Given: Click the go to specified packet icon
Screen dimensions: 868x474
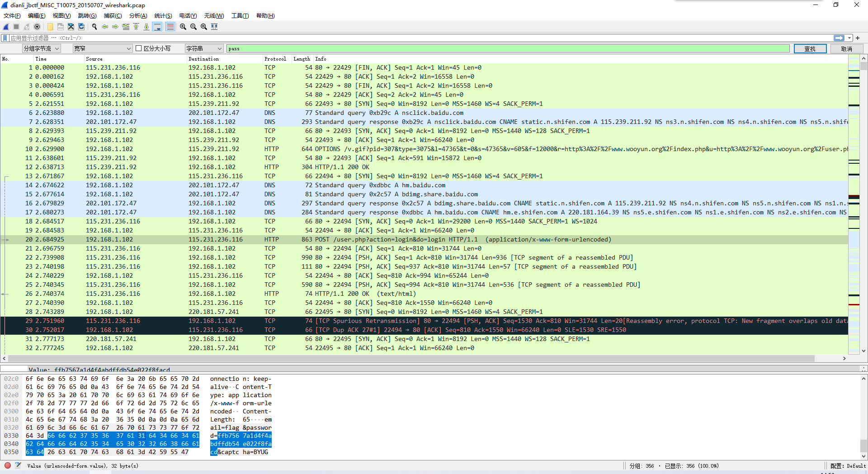Looking at the screenshot, I should point(126,27).
